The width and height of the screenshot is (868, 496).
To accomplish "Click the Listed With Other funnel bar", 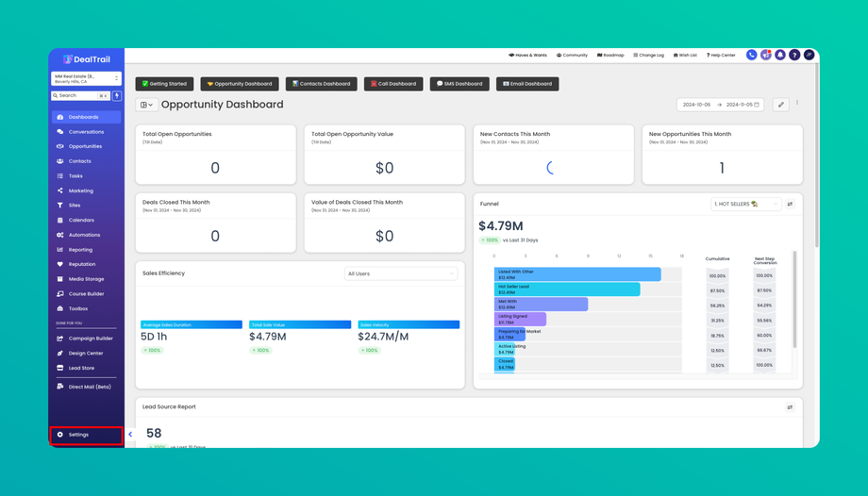I will (577, 274).
